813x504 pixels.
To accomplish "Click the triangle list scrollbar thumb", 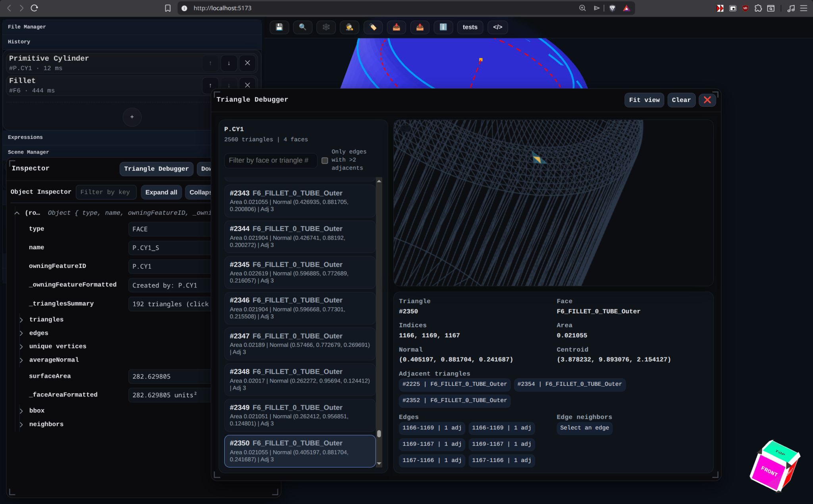I will tap(379, 433).
